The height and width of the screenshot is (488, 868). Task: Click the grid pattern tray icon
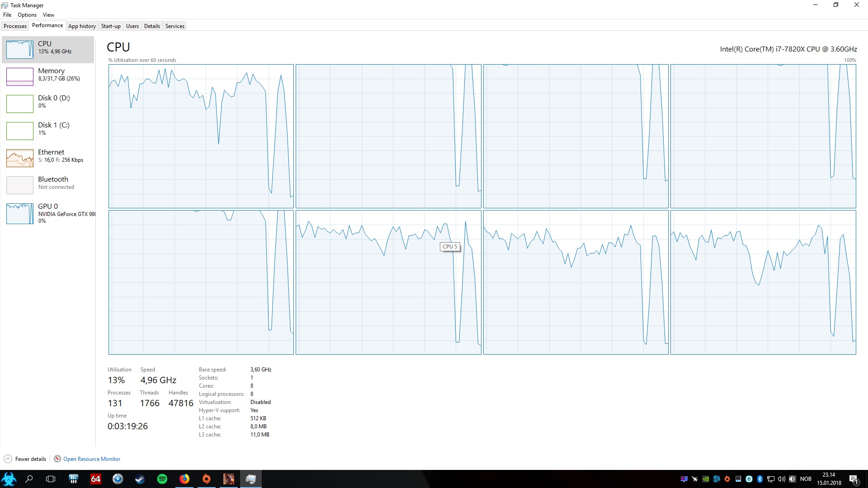[738, 479]
